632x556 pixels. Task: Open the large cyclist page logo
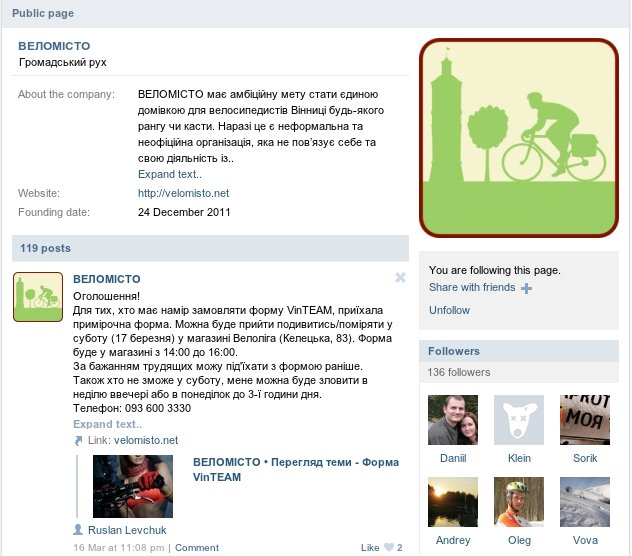519,138
